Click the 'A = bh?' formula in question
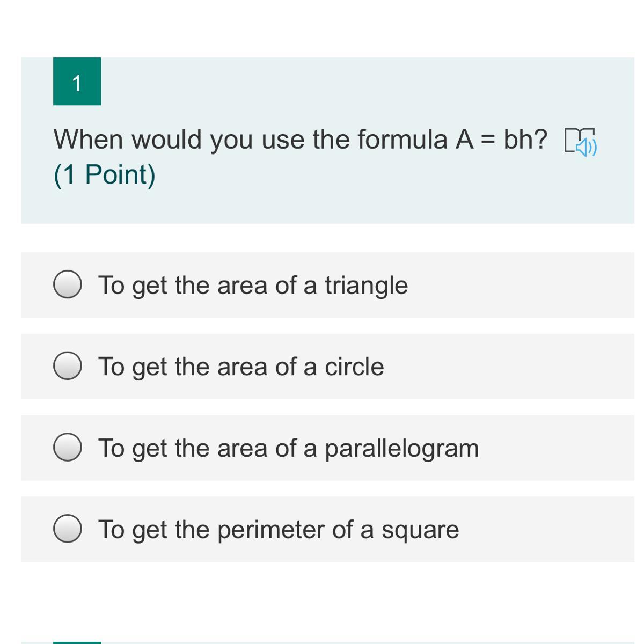 pyautogui.click(x=501, y=140)
